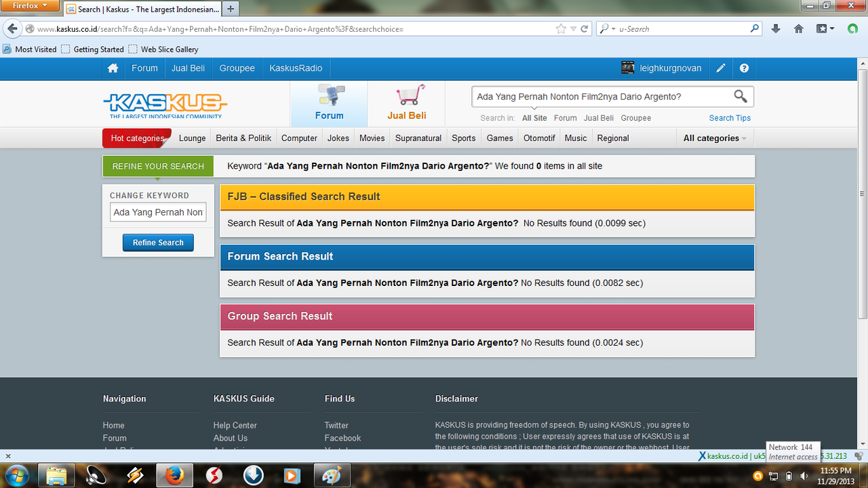The height and width of the screenshot is (488, 868).
Task: Reload the page with the refresh icon
Action: (x=585, y=29)
